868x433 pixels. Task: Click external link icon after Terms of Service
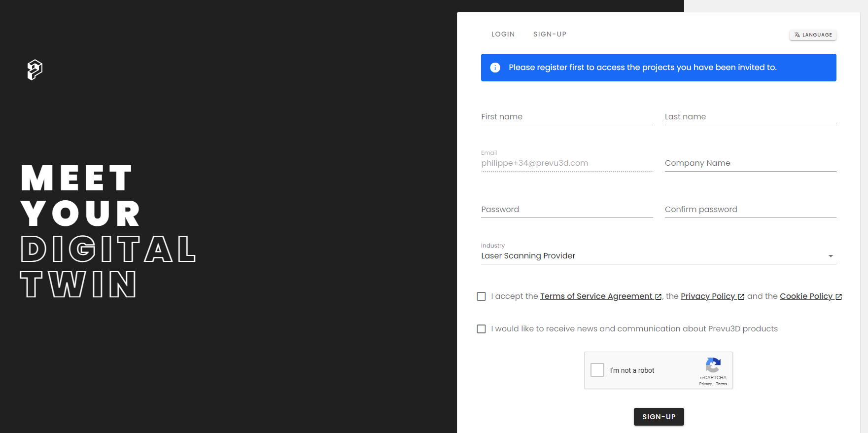click(x=658, y=297)
